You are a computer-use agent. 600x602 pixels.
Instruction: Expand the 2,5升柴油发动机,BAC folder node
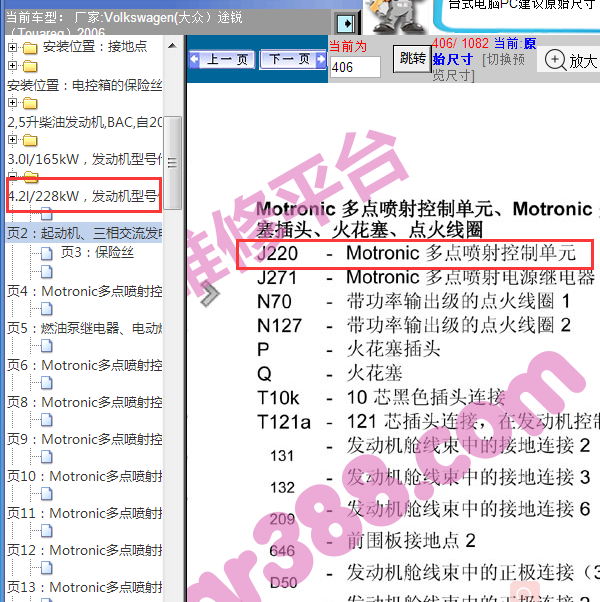click(x=12, y=103)
